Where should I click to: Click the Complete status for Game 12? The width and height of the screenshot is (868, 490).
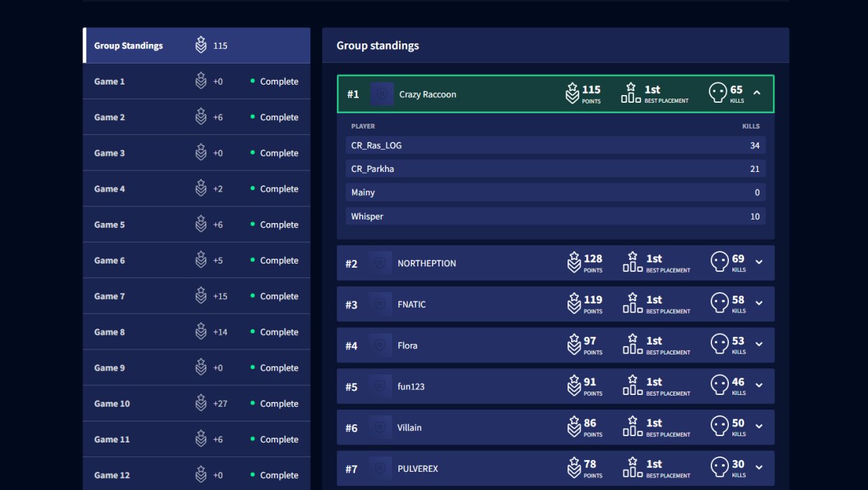tap(279, 475)
